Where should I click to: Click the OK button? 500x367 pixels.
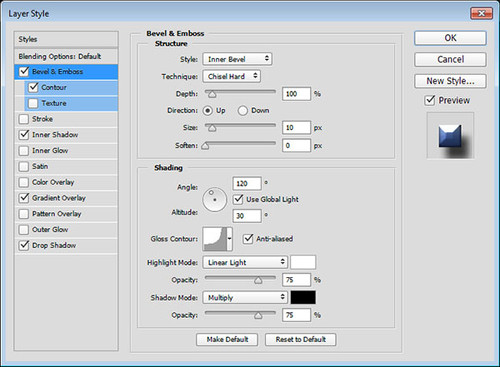(x=450, y=38)
